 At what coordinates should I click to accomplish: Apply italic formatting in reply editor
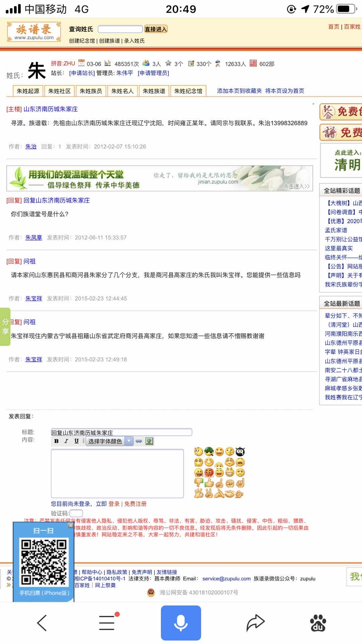click(66, 441)
